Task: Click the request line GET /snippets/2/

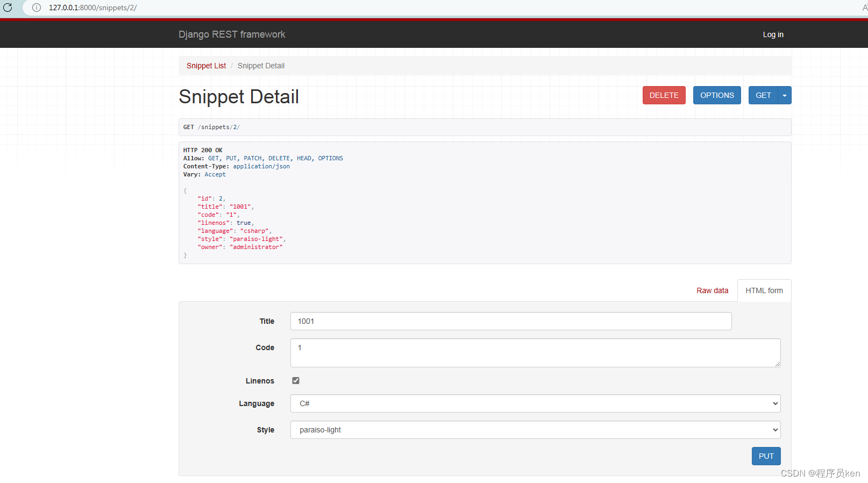Action: tap(211, 127)
